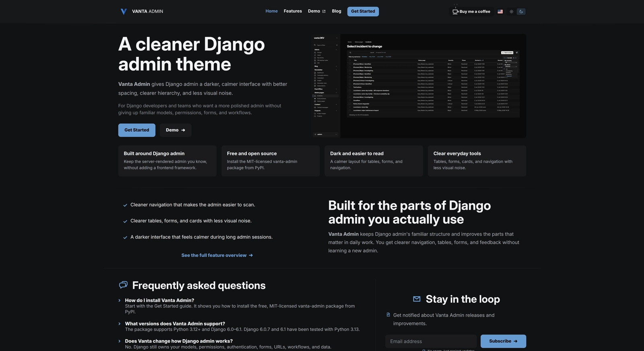
Task: Click 'What versions does Vanta Admin support?' question
Action: 175,324
